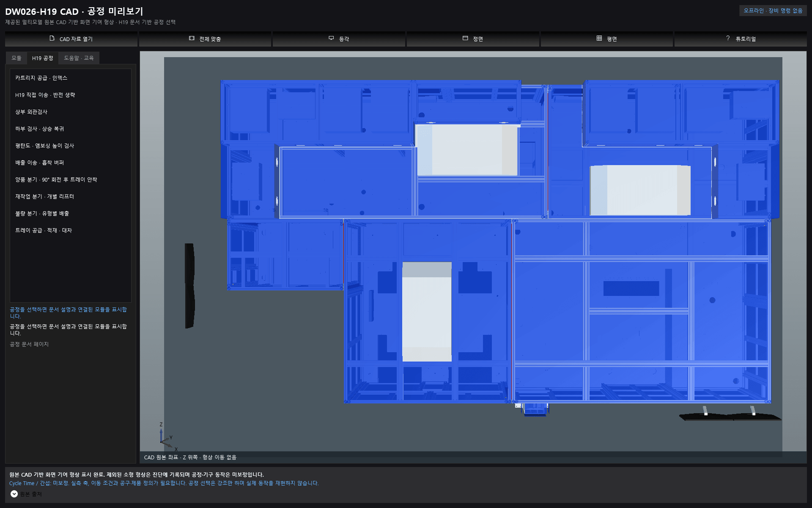
Task: Select the plan view (평면) grid icon
Action: [x=599, y=39]
